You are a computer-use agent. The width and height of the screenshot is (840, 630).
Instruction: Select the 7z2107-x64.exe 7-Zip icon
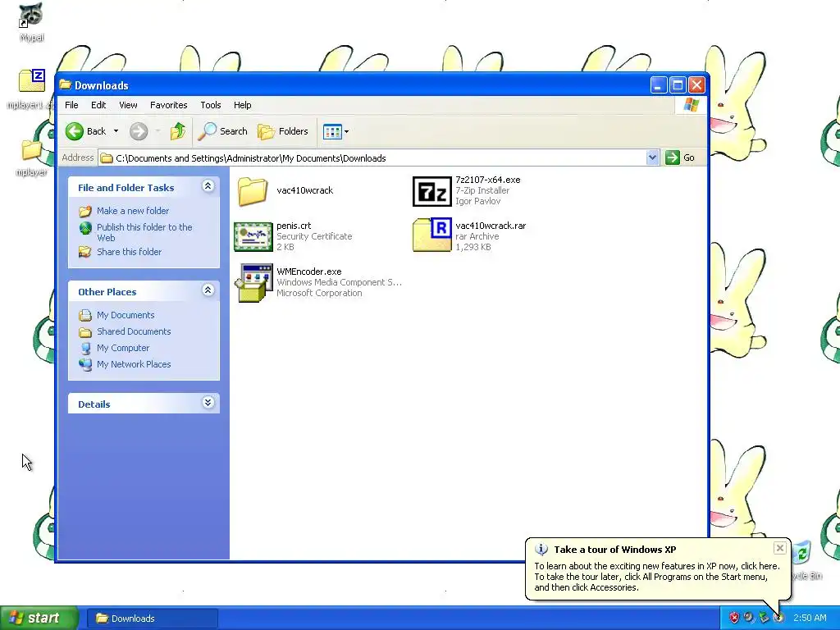(x=431, y=191)
